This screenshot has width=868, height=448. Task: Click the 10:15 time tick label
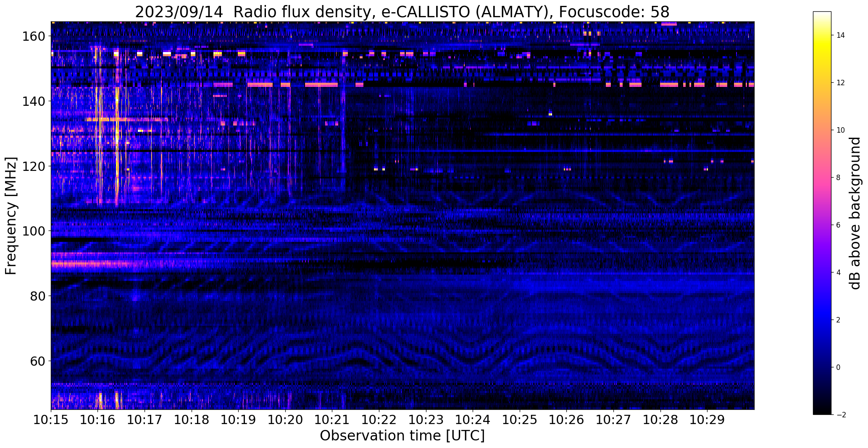click(x=51, y=419)
